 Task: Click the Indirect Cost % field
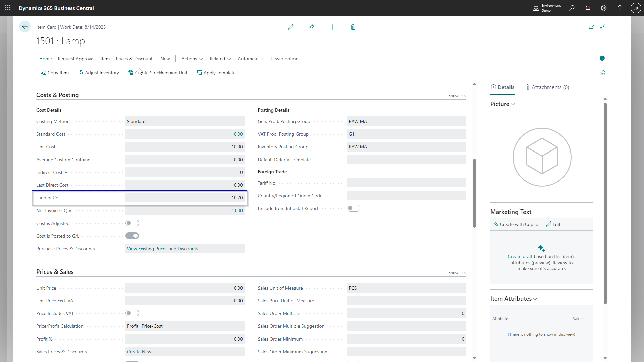pos(185,172)
